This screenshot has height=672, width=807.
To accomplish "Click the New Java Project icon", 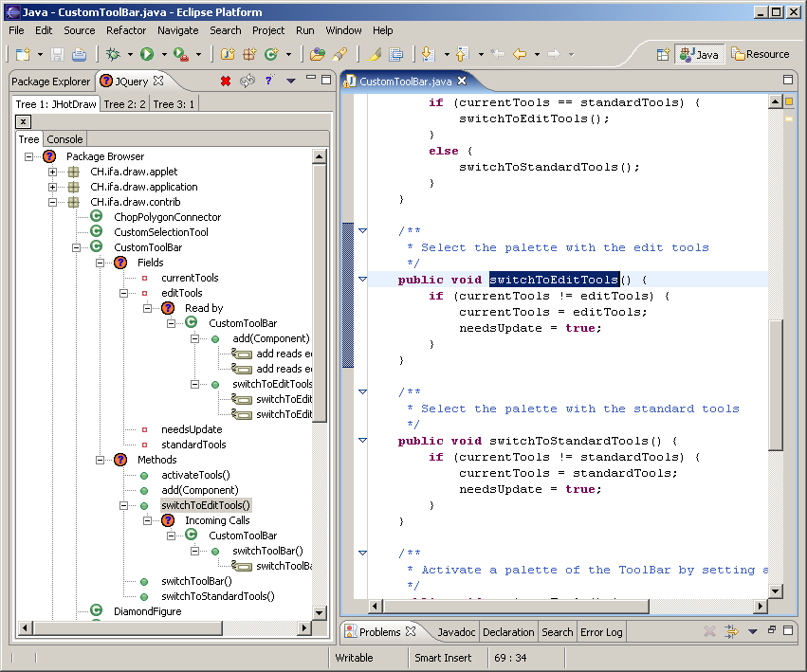I will (228, 54).
